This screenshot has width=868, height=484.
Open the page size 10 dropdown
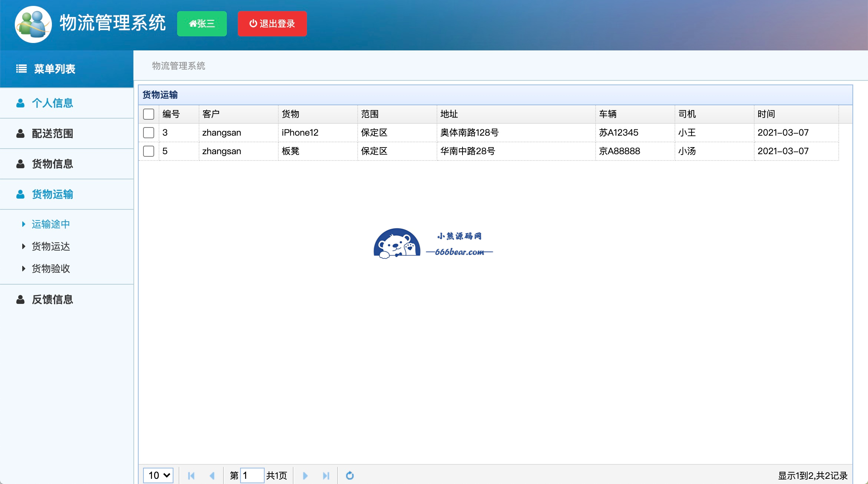click(159, 475)
